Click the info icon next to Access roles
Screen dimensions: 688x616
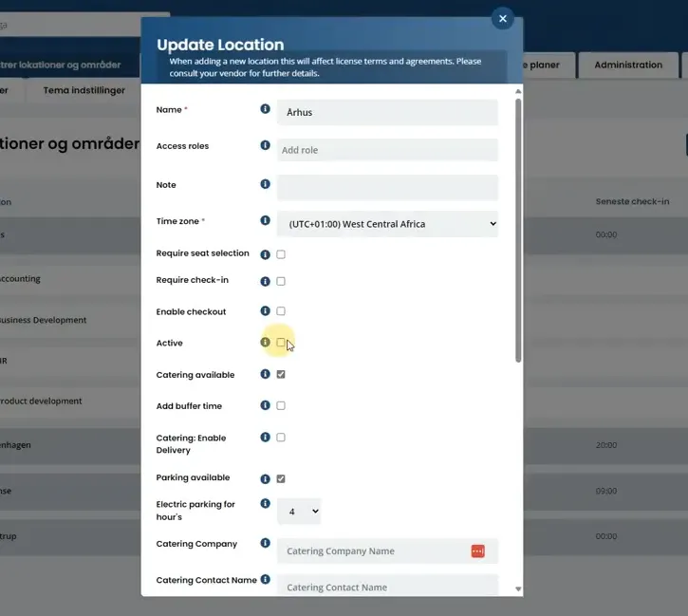[265, 145]
